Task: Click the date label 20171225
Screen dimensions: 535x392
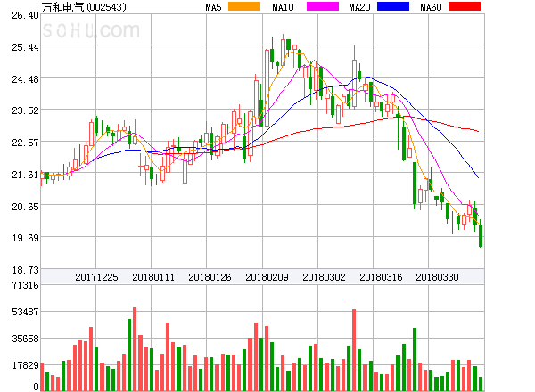Action: click(96, 277)
